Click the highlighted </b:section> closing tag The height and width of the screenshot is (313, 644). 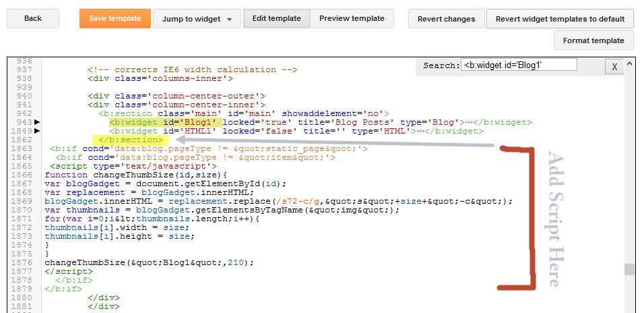coord(131,140)
